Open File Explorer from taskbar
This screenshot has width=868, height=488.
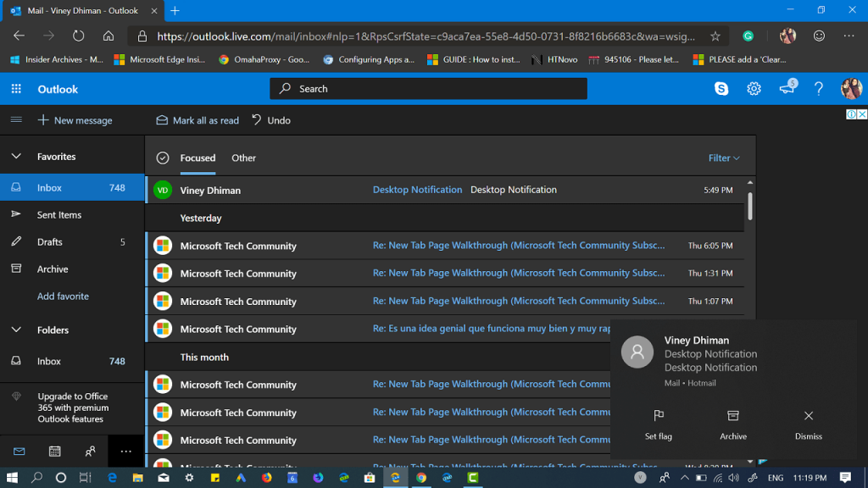pos(138,478)
